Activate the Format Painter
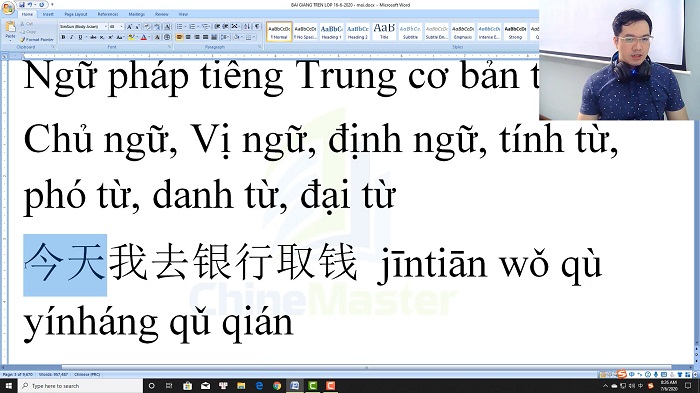The image size is (700, 393). pyautogui.click(x=37, y=40)
